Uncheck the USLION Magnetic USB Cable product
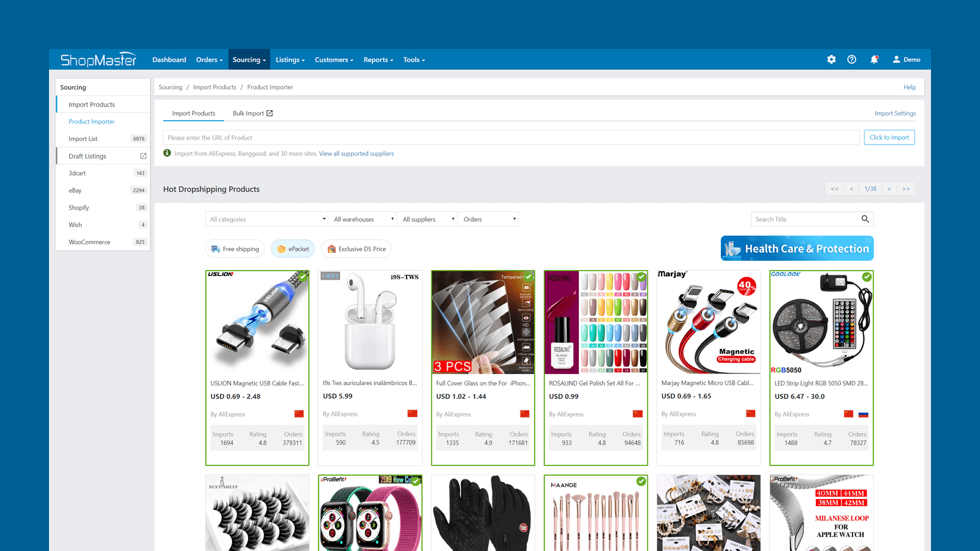980x551 pixels. 303,277
